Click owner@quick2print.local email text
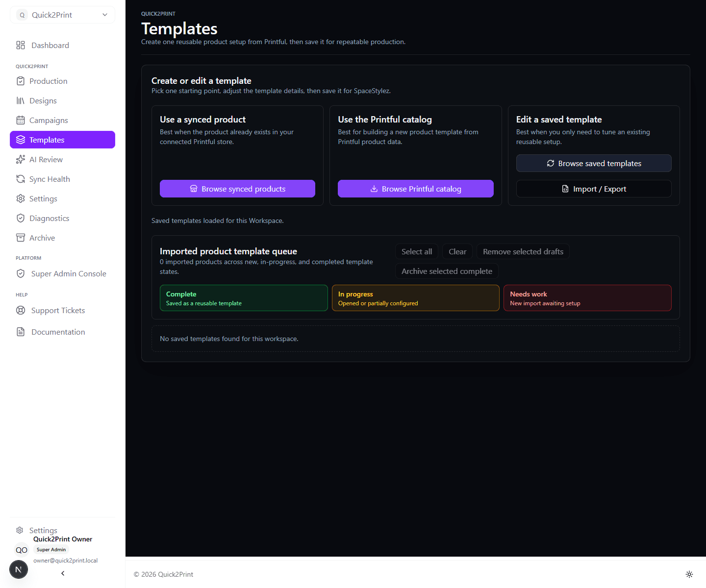This screenshot has height=588, width=706. point(66,561)
